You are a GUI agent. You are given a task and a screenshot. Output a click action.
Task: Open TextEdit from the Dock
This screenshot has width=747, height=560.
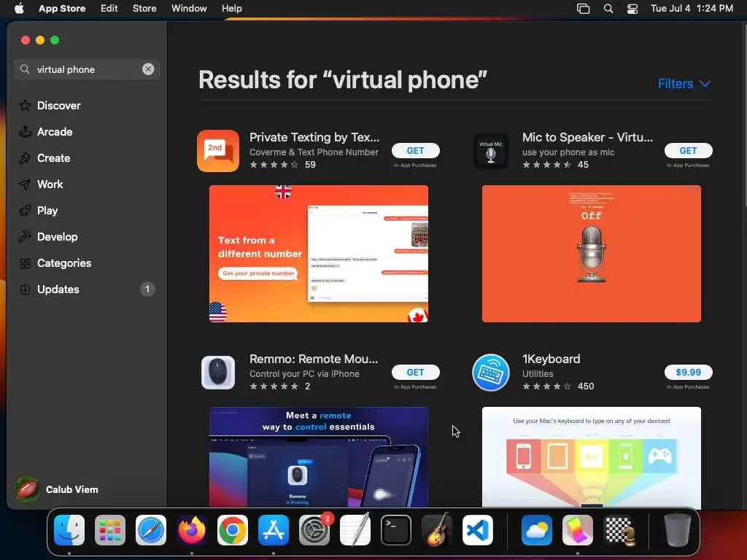coord(355,530)
